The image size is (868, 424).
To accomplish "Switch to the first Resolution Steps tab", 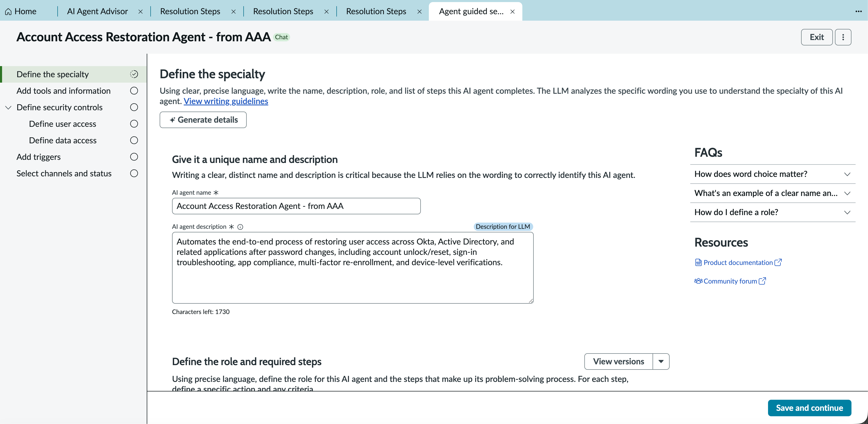I will pyautogui.click(x=190, y=11).
